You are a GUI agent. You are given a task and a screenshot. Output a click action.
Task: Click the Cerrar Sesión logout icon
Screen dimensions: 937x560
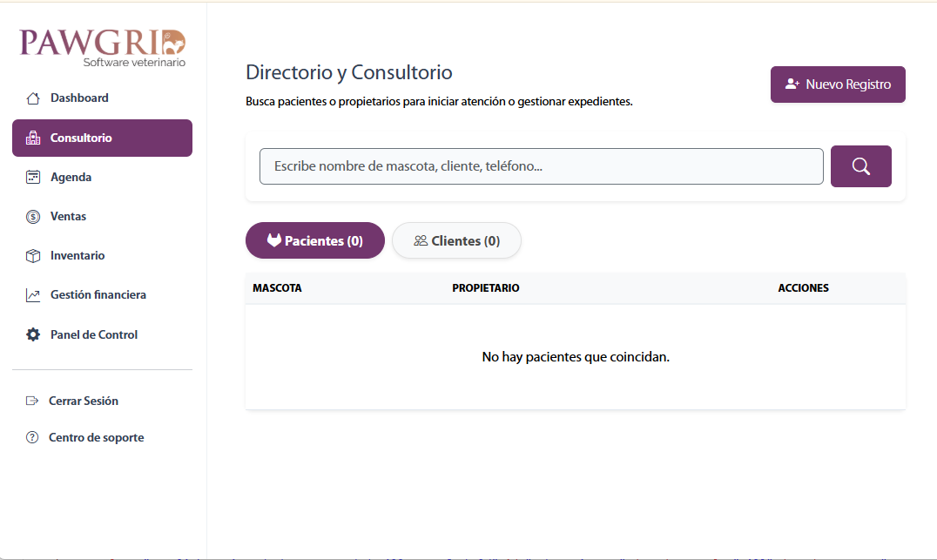click(x=33, y=401)
